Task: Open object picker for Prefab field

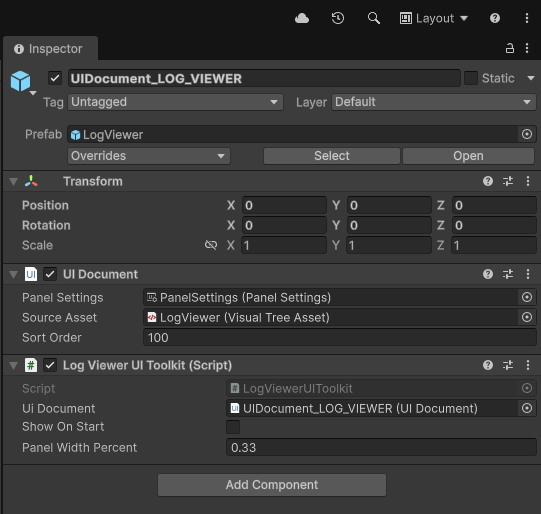Action: pyautogui.click(x=527, y=134)
